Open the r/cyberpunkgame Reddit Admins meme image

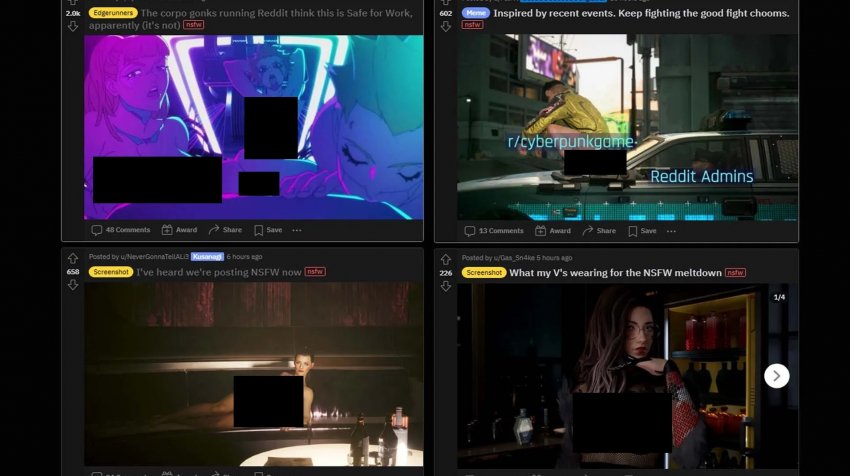(x=627, y=127)
